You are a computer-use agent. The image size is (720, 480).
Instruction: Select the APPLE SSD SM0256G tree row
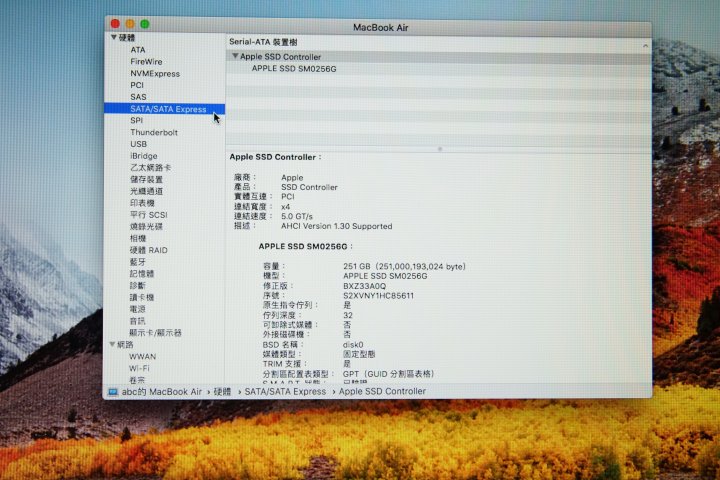tap(439, 68)
